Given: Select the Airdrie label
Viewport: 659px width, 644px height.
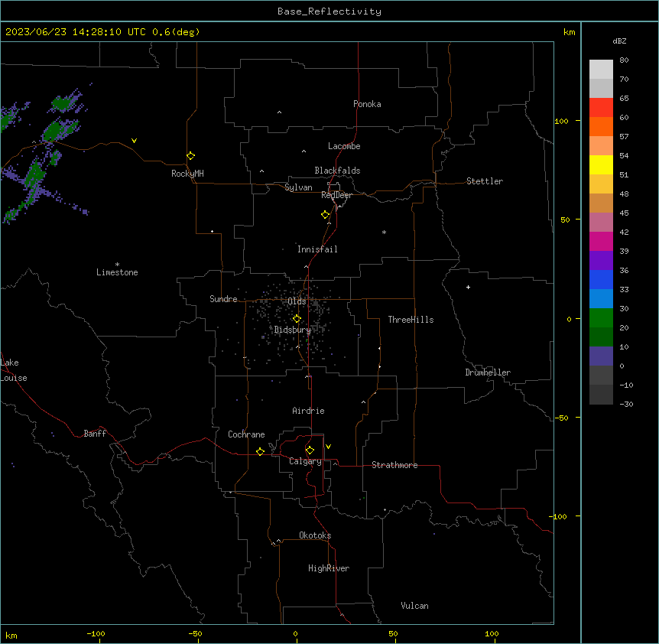Looking at the screenshot, I should coord(308,411).
